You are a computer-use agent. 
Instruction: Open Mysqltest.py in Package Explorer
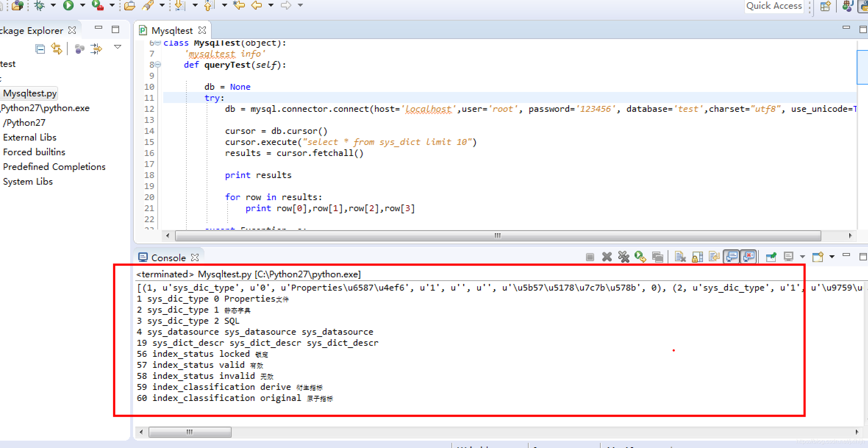[30, 93]
